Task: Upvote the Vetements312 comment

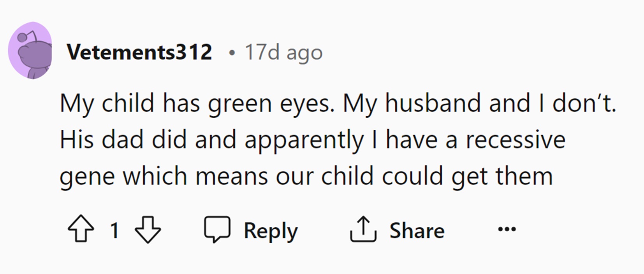Action: [81, 230]
